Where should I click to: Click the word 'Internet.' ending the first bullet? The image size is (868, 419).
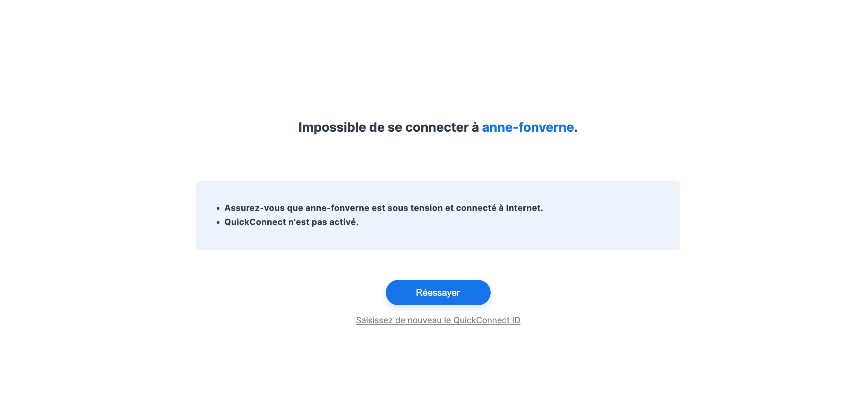[x=524, y=208]
